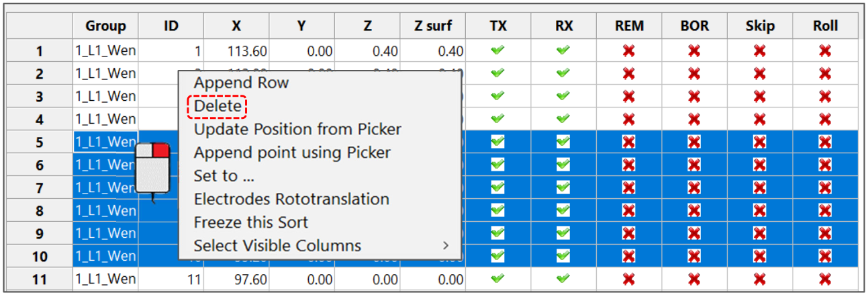This screenshot has width=868, height=295.
Task: Toggle the REM cross in row 8
Action: pyautogui.click(x=628, y=210)
